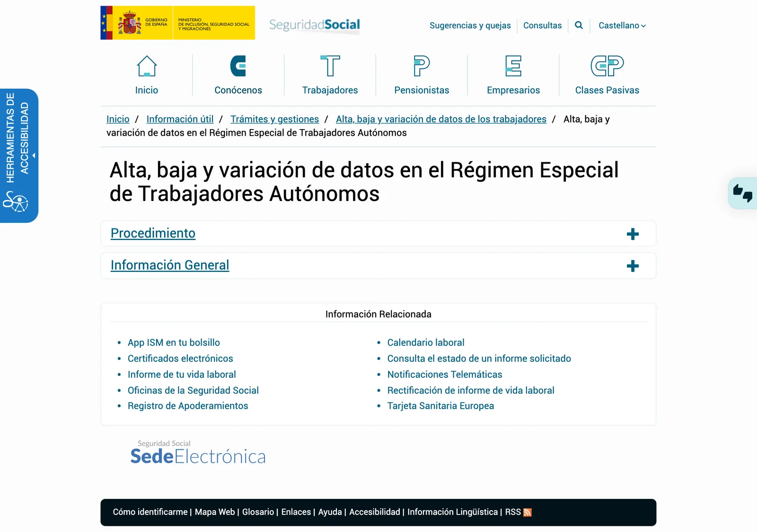Expand Información General with plus icon

coord(633,266)
